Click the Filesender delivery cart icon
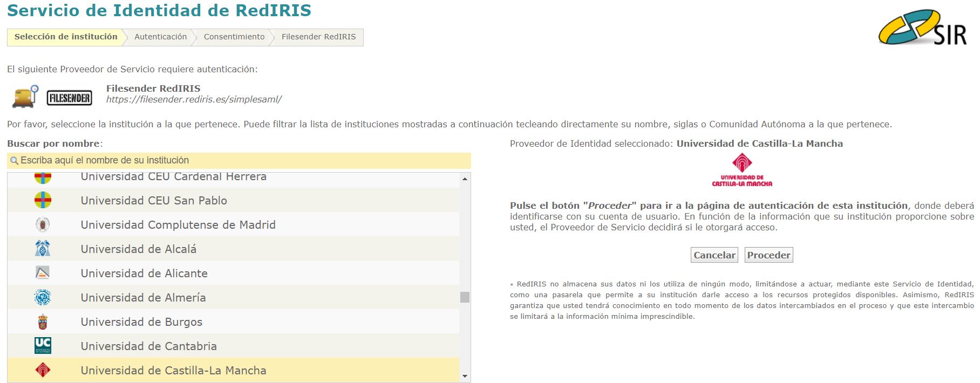This screenshot has width=980, height=383. [x=26, y=97]
